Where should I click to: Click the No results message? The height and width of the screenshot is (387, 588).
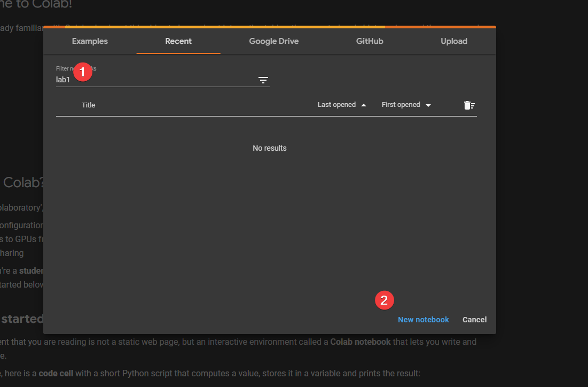tap(270, 148)
